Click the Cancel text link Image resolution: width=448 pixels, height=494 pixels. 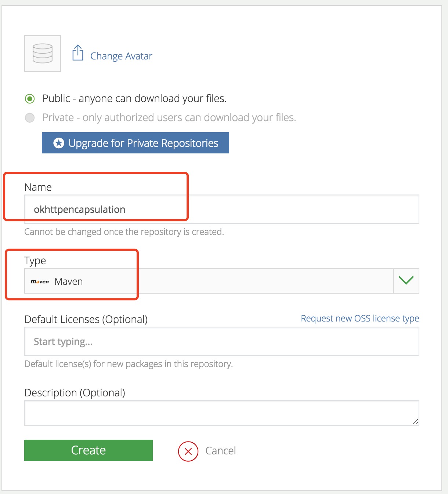[220, 451]
